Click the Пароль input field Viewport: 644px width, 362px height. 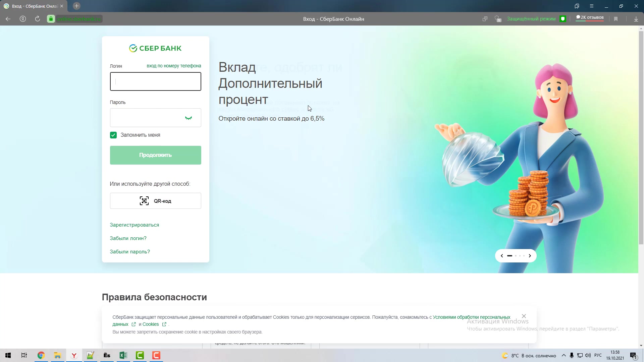tap(156, 118)
